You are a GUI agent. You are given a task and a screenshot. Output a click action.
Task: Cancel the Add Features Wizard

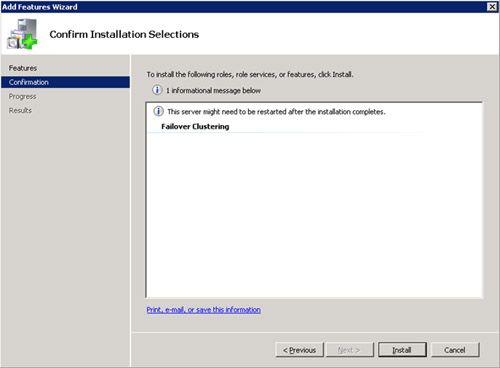coord(455,350)
